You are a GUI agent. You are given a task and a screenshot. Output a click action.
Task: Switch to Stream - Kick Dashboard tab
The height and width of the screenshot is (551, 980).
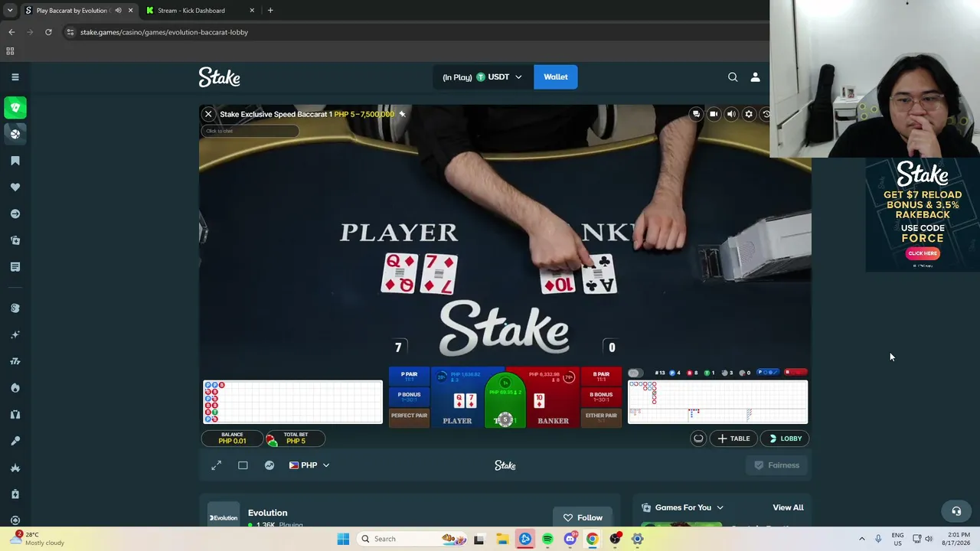pos(199,11)
